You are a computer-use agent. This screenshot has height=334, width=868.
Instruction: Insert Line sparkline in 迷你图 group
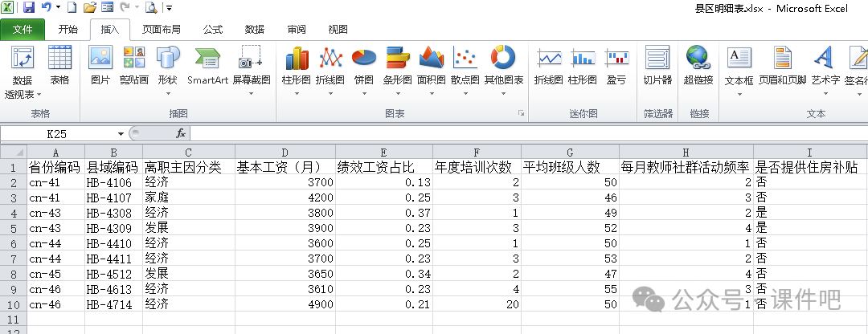click(549, 65)
